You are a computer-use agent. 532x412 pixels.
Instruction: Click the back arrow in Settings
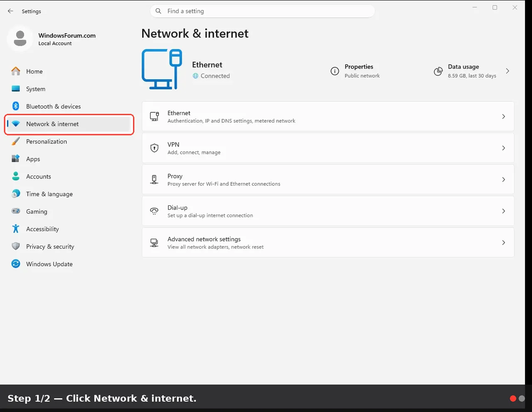[x=10, y=11]
